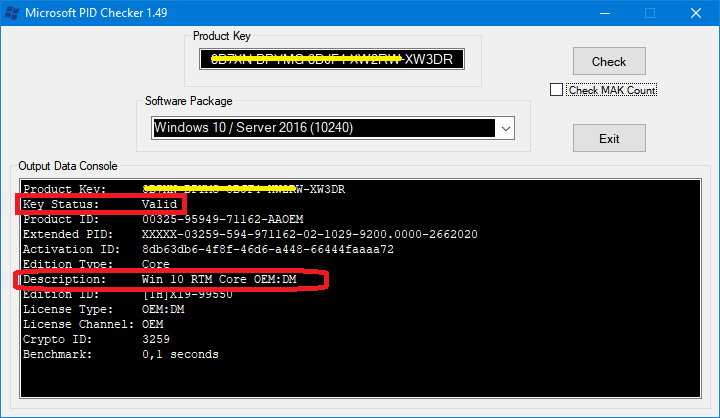Screen dimensions: 720x418
Task: Click the 'Output Data Console' group label
Action: (x=68, y=166)
